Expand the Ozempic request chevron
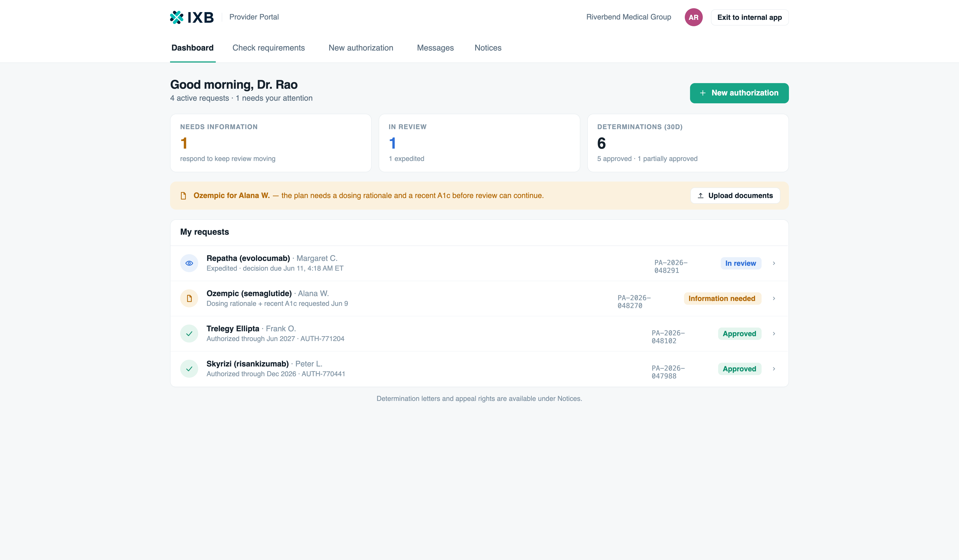The width and height of the screenshot is (959, 560). (774, 299)
